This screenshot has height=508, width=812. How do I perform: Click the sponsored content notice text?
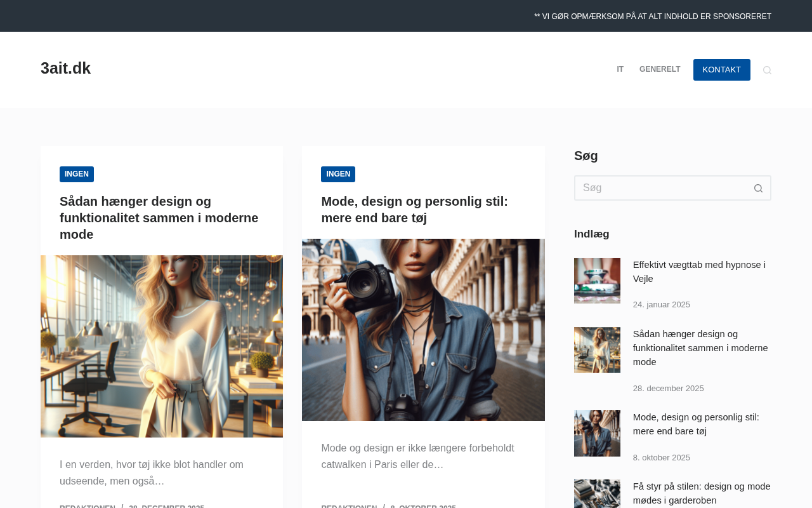point(653,17)
